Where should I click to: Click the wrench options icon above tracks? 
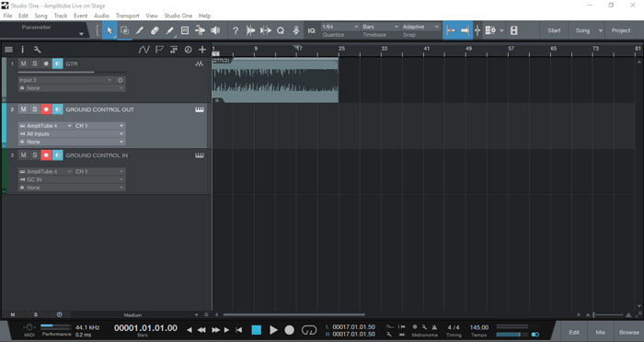(x=37, y=50)
